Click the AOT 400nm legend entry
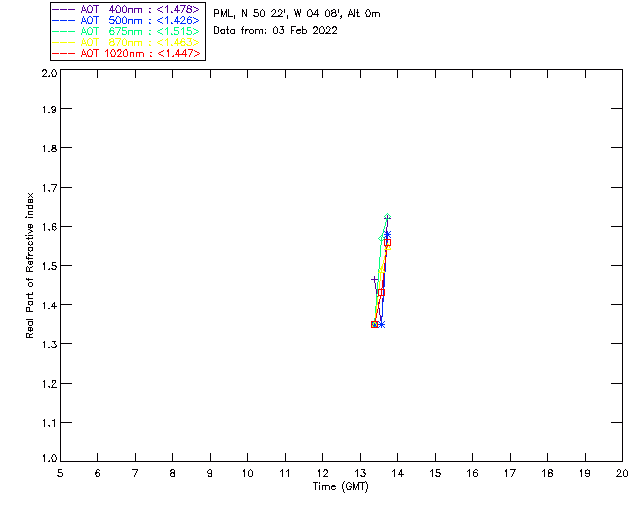Screen dimensions: 640x512 point(126,9)
